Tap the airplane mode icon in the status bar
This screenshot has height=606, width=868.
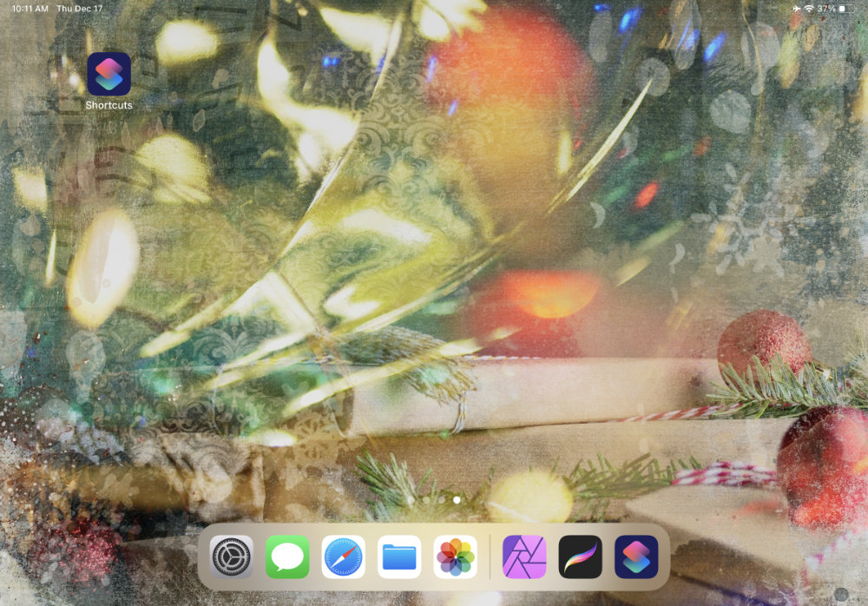click(x=796, y=9)
